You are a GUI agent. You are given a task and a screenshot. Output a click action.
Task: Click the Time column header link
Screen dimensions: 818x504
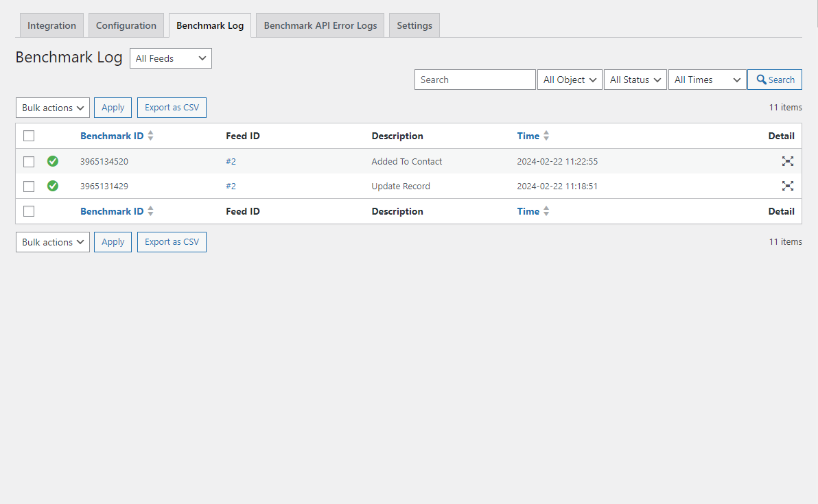tap(528, 136)
